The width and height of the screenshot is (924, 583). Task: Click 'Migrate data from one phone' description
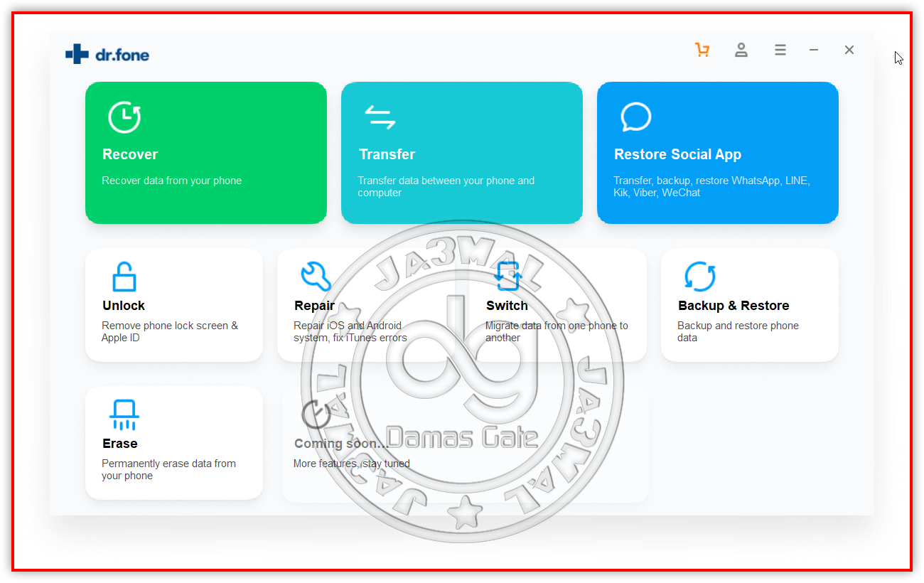coord(557,331)
